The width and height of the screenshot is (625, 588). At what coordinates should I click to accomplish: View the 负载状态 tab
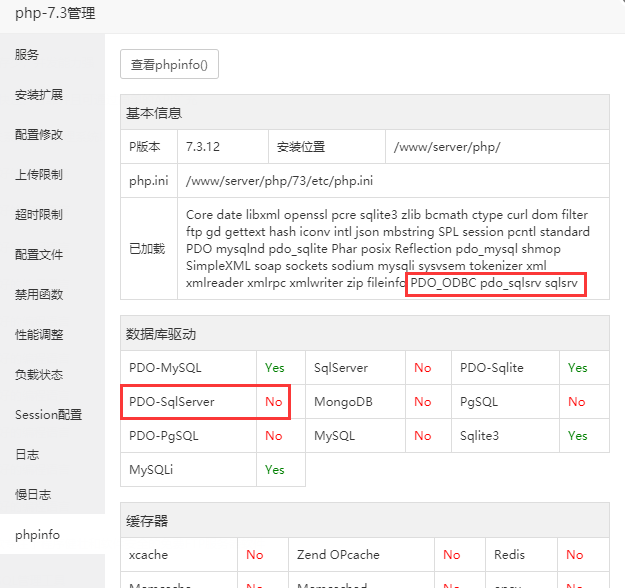click(52, 375)
